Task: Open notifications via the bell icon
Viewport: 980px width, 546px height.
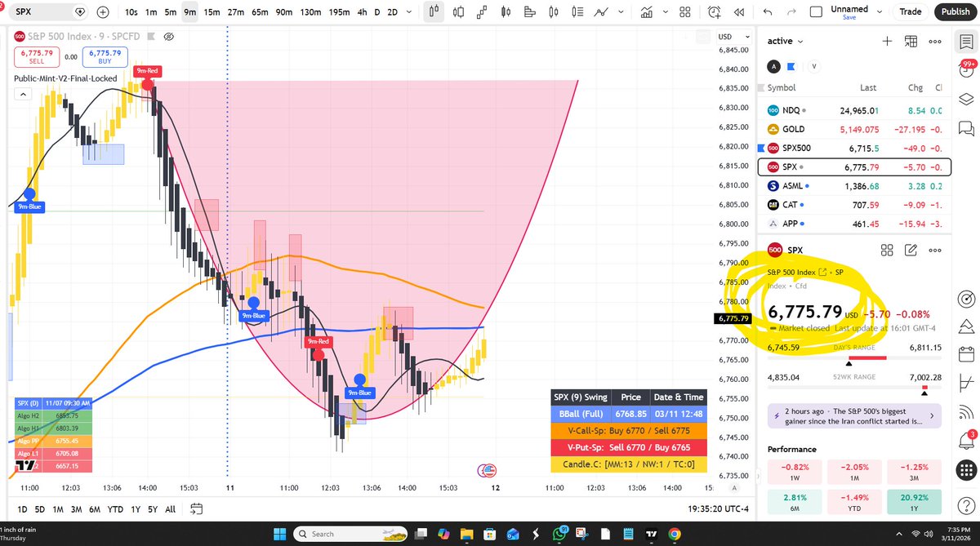Action: [967, 439]
